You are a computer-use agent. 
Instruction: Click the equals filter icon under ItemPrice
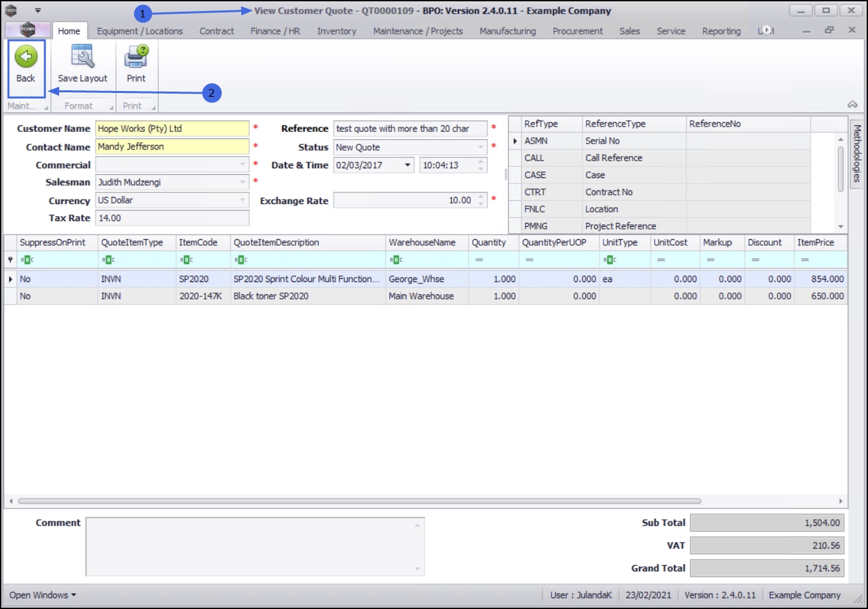(805, 260)
